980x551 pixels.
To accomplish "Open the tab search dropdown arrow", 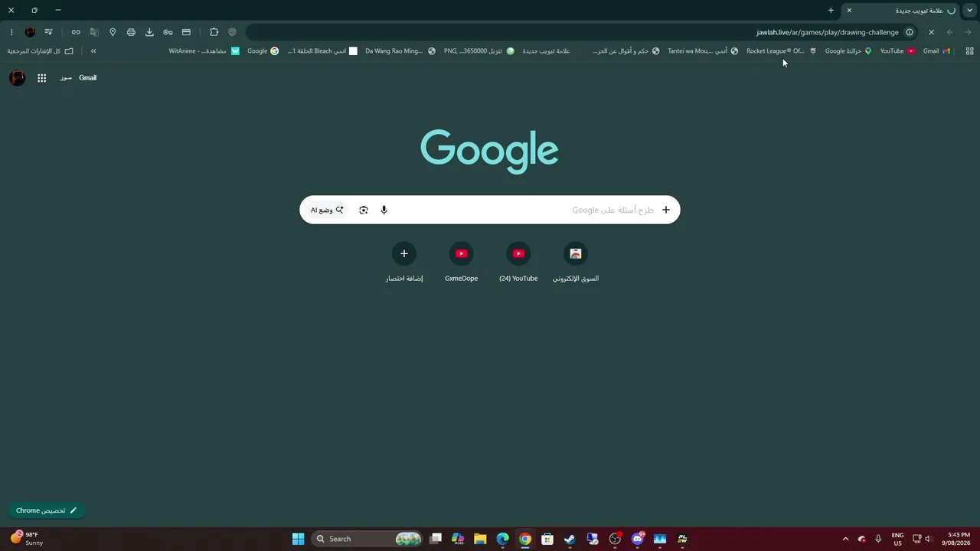I will click(970, 11).
